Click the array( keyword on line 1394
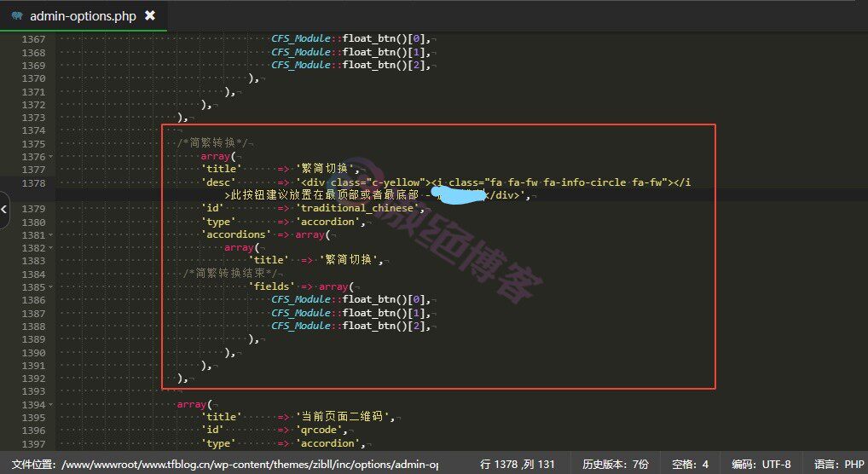868x474 pixels. (x=194, y=405)
